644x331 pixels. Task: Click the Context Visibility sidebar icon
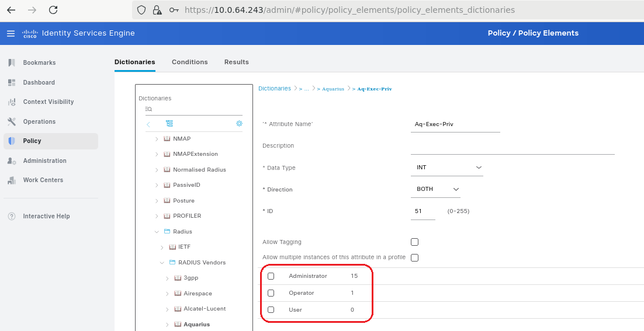12,102
